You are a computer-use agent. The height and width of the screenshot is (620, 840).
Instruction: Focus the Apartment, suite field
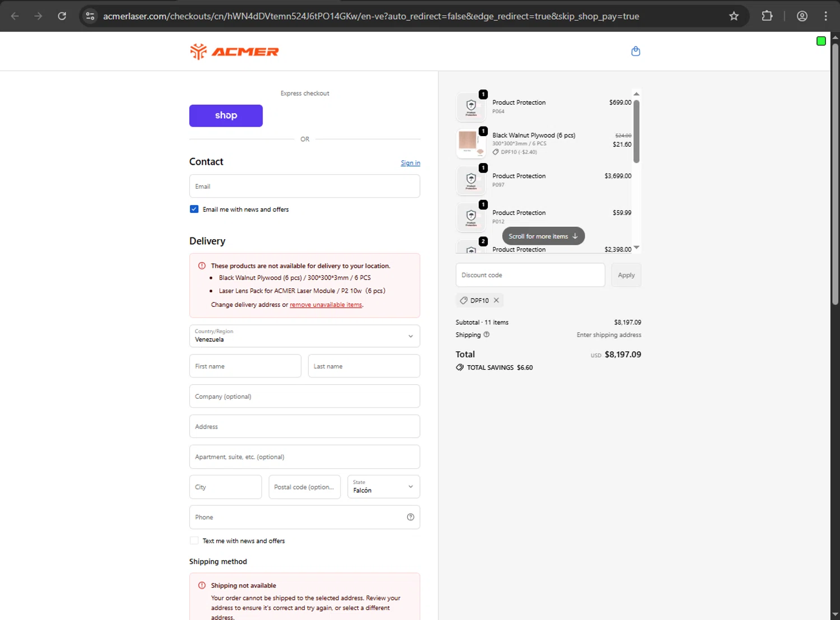tap(305, 456)
